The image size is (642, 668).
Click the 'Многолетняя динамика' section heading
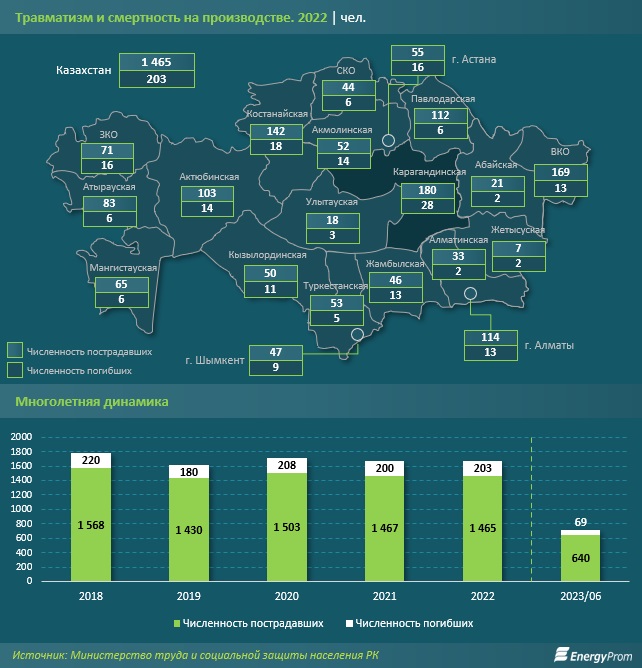point(92,402)
